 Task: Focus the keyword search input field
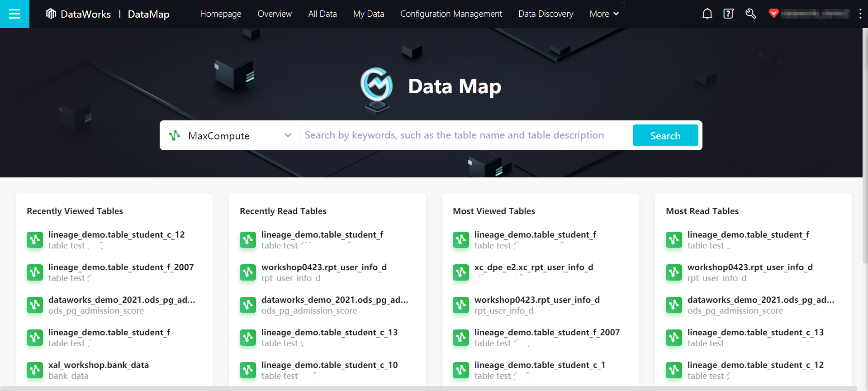point(466,135)
